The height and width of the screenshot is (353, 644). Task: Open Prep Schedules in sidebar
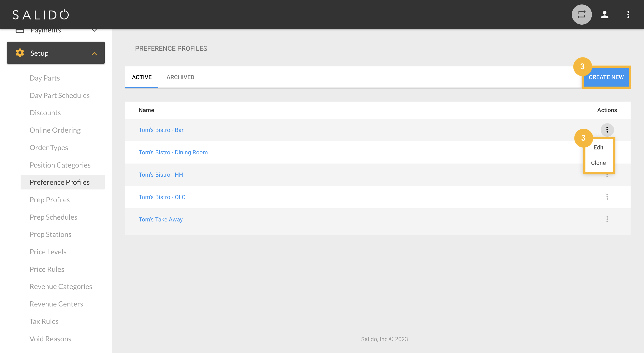[x=53, y=217]
